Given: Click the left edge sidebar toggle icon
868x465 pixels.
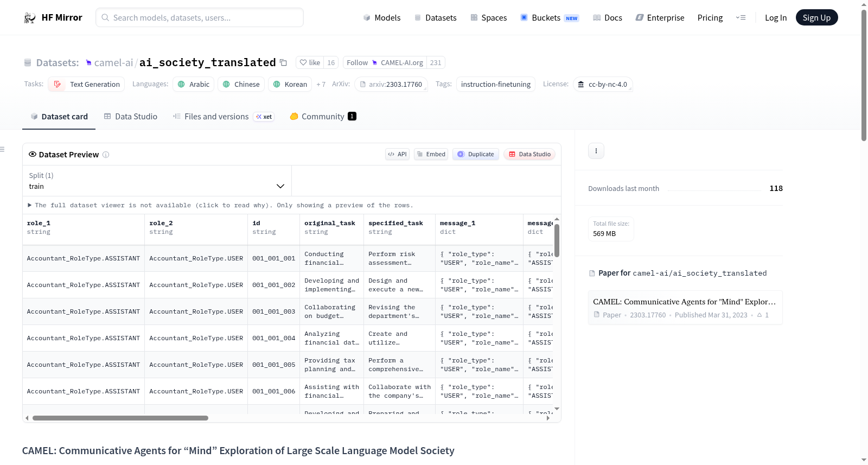Looking at the screenshot, I should [2, 149].
